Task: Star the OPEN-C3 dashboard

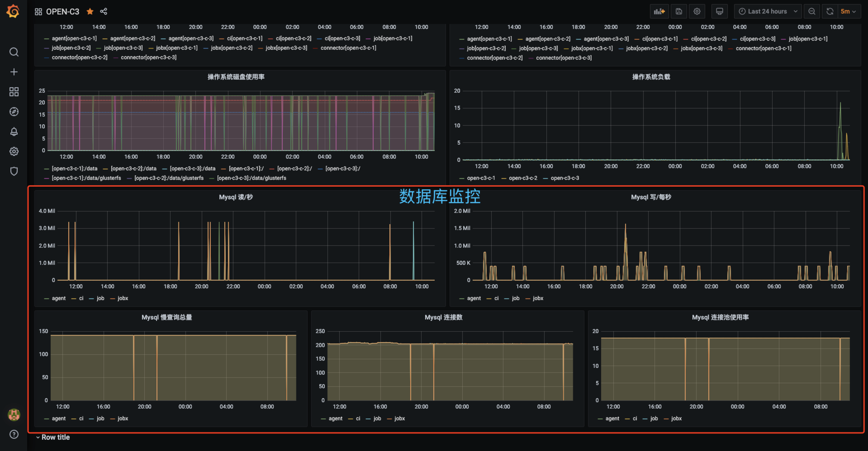Action: [x=90, y=12]
